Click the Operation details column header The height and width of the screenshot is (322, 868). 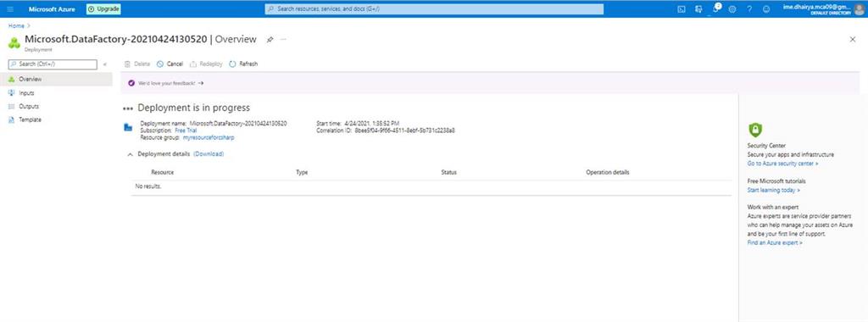607,173
